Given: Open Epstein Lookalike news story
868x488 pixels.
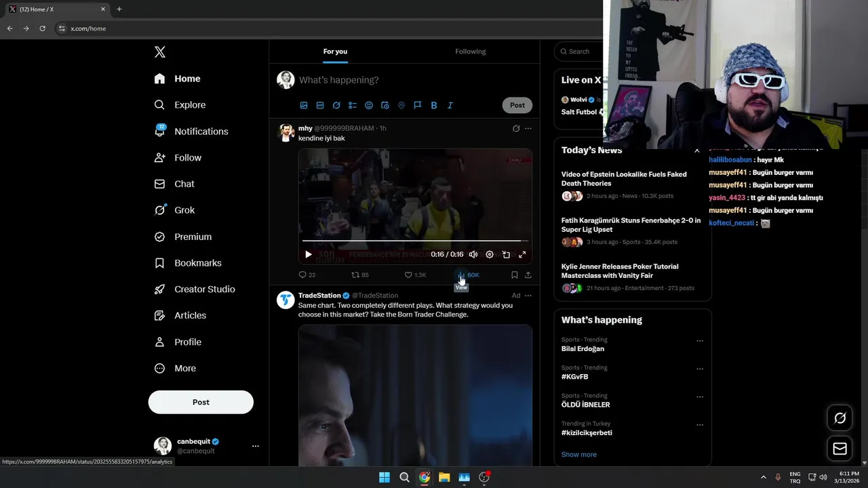Looking at the screenshot, I should pyautogui.click(x=632, y=185).
